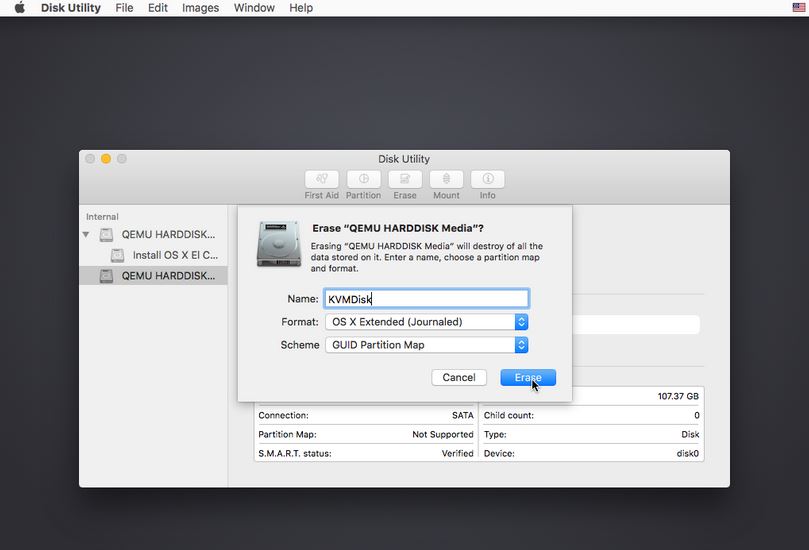Open the Edit menu

pos(158,8)
